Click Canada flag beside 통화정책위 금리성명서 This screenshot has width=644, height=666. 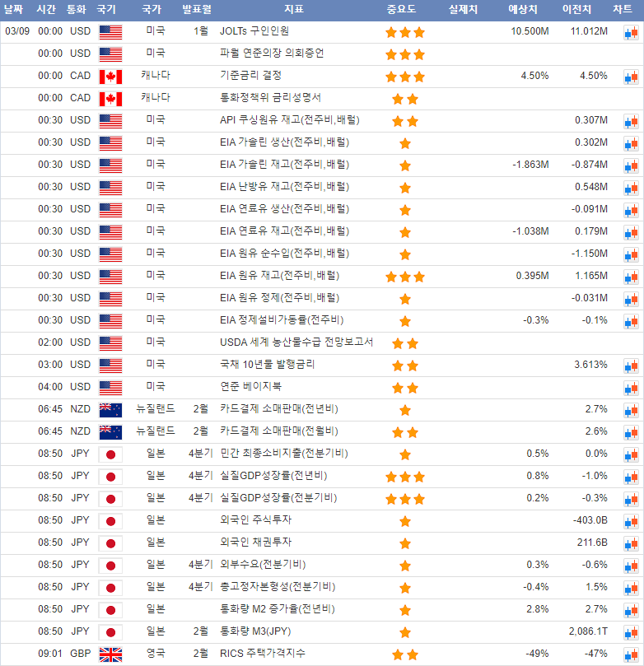coord(110,99)
